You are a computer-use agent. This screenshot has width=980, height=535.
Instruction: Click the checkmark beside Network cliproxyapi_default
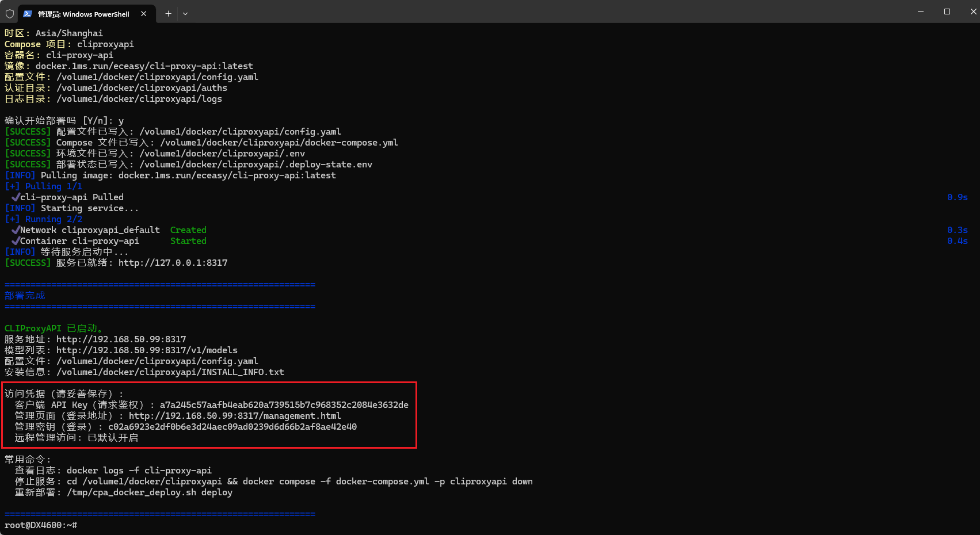pyautogui.click(x=16, y=230)
